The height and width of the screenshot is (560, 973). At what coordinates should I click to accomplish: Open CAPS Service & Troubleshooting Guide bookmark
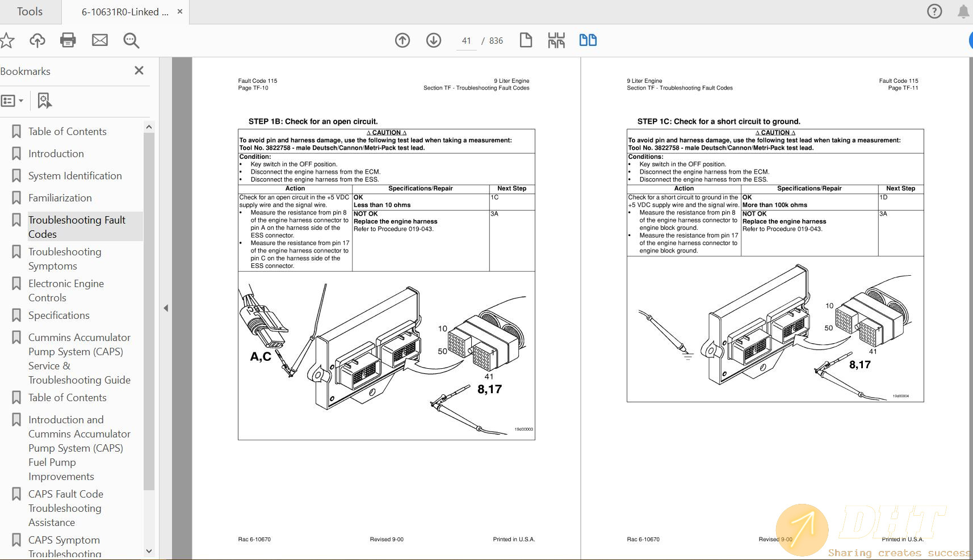79,359
